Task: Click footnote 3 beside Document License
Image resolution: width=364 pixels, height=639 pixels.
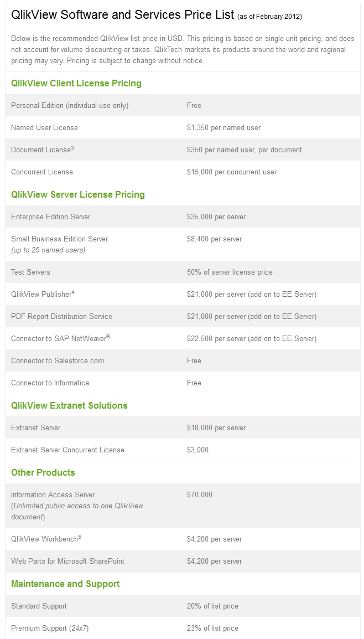Action: (72, 148)
